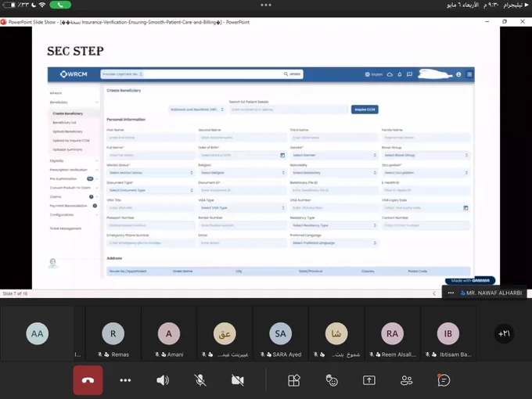Open Select VISA Type dropdown
The height and width of the screenshot is (399, 532).
coord(243,207)
